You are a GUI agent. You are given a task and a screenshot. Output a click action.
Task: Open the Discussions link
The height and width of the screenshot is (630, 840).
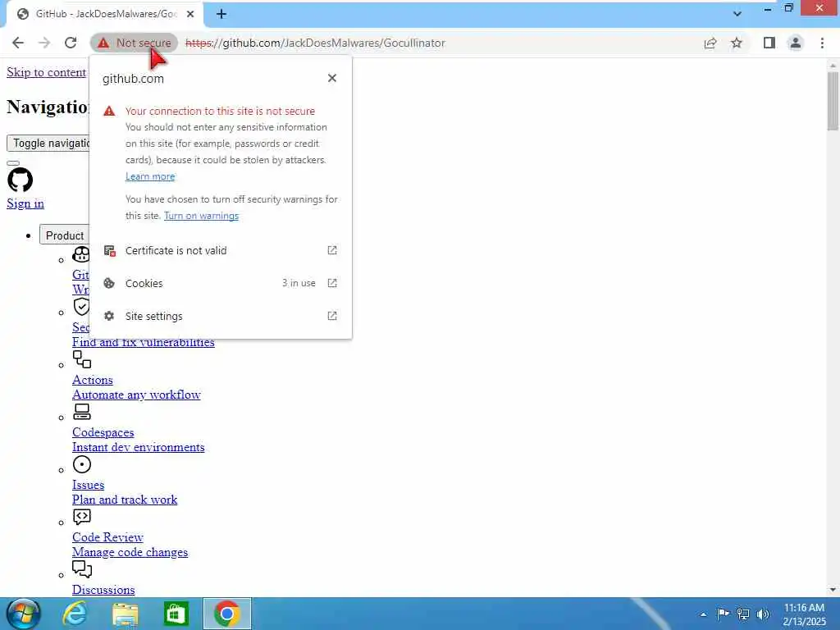(x=103, y=590)
